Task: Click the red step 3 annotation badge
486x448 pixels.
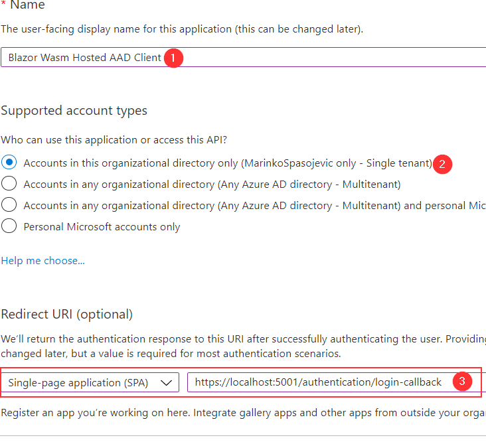Action: [462, 382]
